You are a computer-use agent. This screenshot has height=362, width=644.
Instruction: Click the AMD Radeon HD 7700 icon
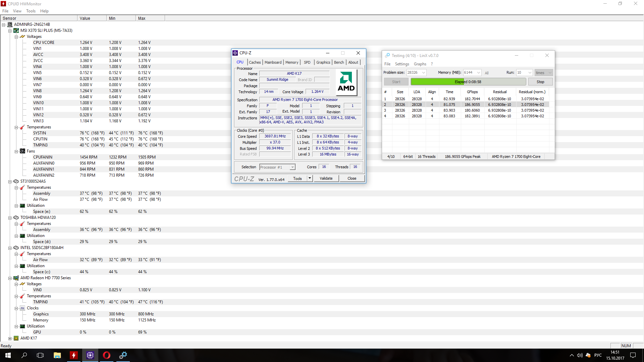pyautogui.click(x=16, y=278)
